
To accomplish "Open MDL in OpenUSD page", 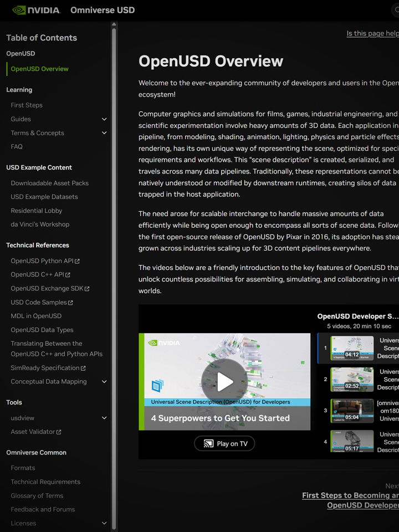I will point(36,316).
